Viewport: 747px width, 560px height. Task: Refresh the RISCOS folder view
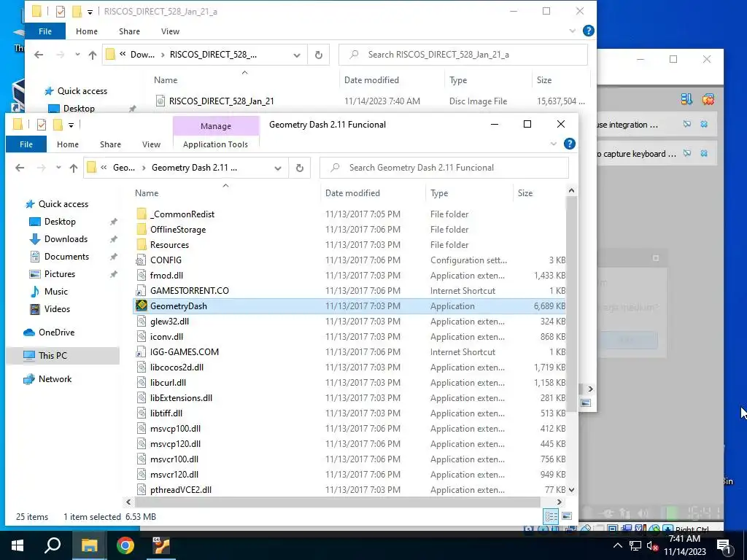point(318,55)
